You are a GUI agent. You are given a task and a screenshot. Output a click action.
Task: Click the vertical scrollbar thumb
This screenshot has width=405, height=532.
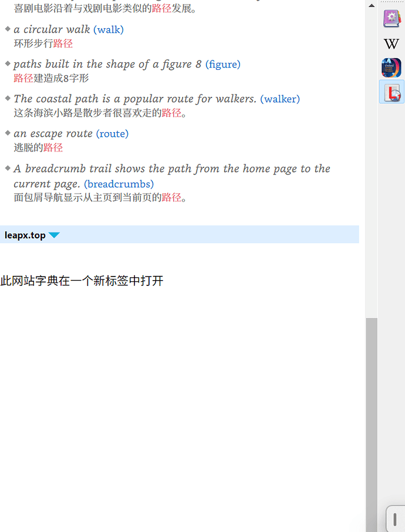(372, 425)
